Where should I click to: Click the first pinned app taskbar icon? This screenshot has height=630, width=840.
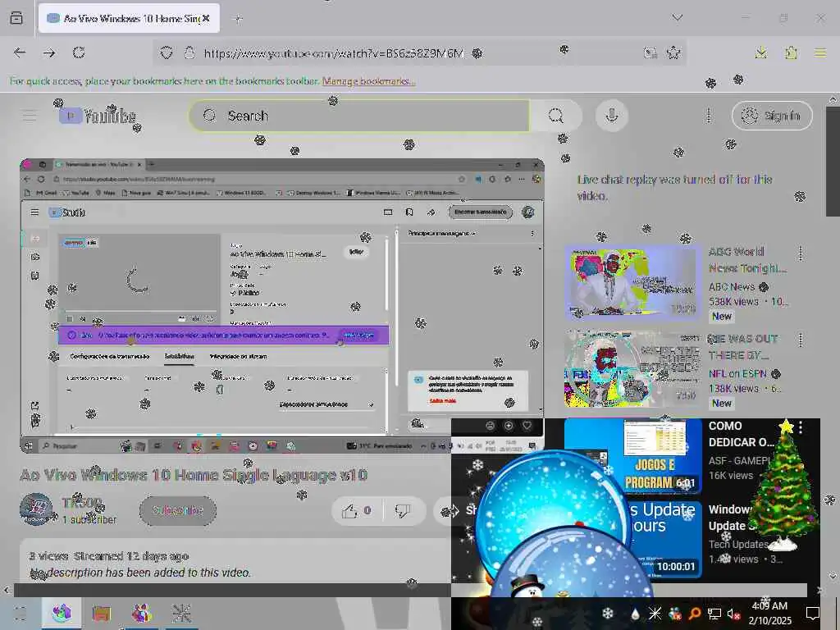[x=62, y=613]
